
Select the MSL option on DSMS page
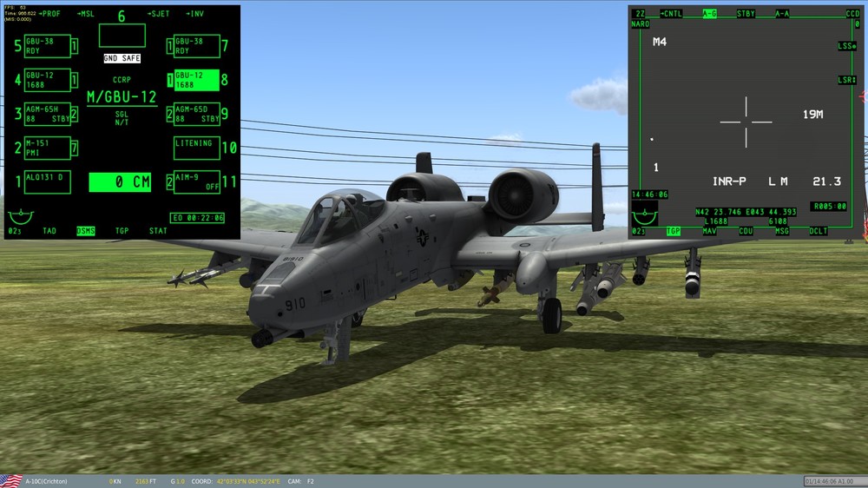tap(86, 14)
